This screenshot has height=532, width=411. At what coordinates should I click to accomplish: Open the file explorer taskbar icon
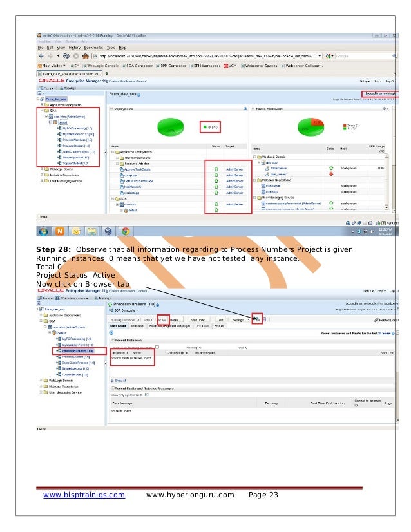click(x=91, y=231)
